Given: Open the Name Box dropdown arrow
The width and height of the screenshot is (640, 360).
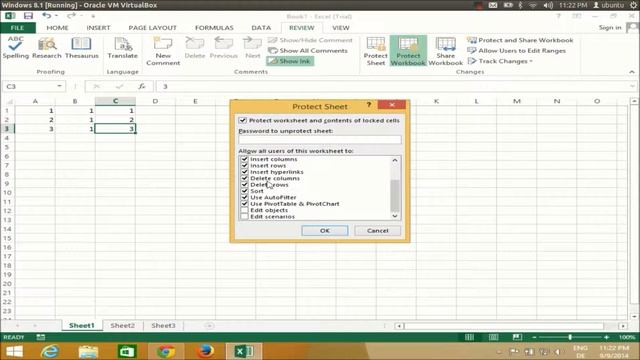Looking at the screenshot, I should (x=59, y=86).
